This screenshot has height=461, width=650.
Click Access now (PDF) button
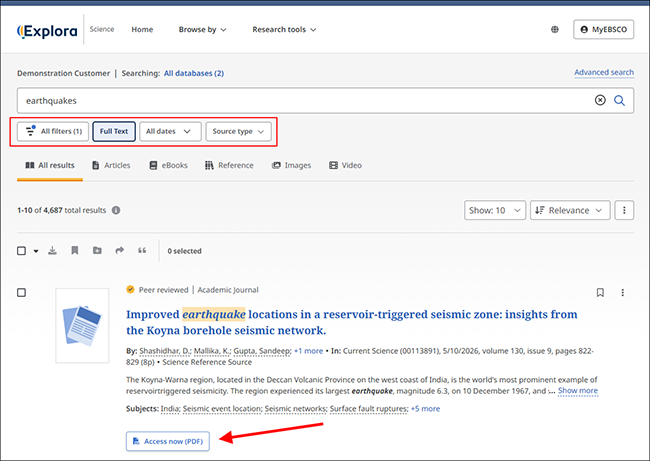167,441
